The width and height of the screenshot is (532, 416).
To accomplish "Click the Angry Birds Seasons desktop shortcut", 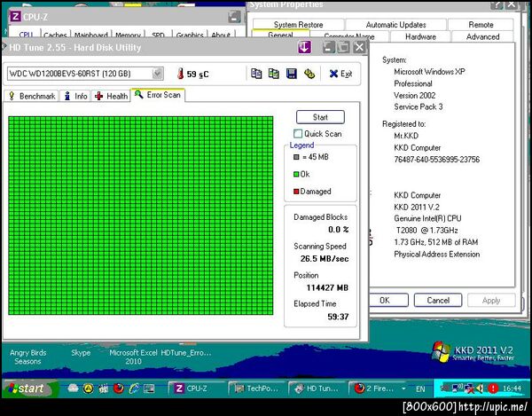I will coord(27,357).
